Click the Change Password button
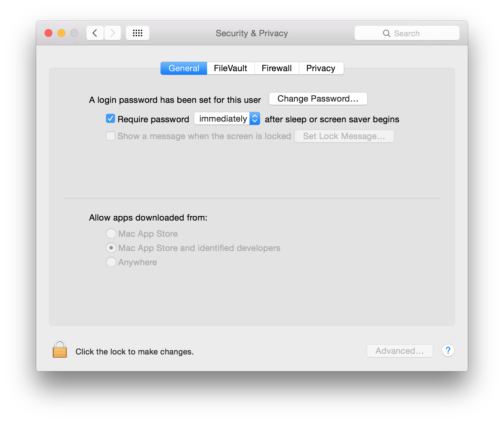504x423 pixels. (318, 99)
